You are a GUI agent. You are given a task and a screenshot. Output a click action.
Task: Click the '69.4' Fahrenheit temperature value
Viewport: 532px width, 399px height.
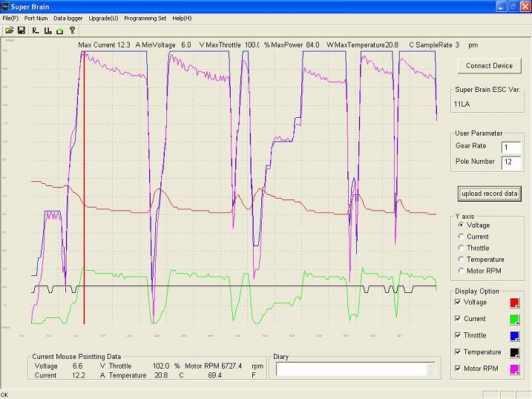(x=214, y=375)
